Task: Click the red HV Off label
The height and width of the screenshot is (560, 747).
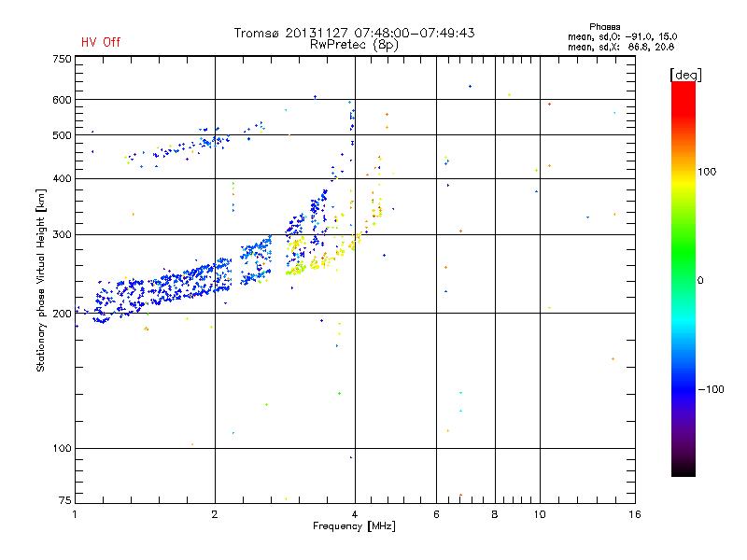Action: click(101, 42)
